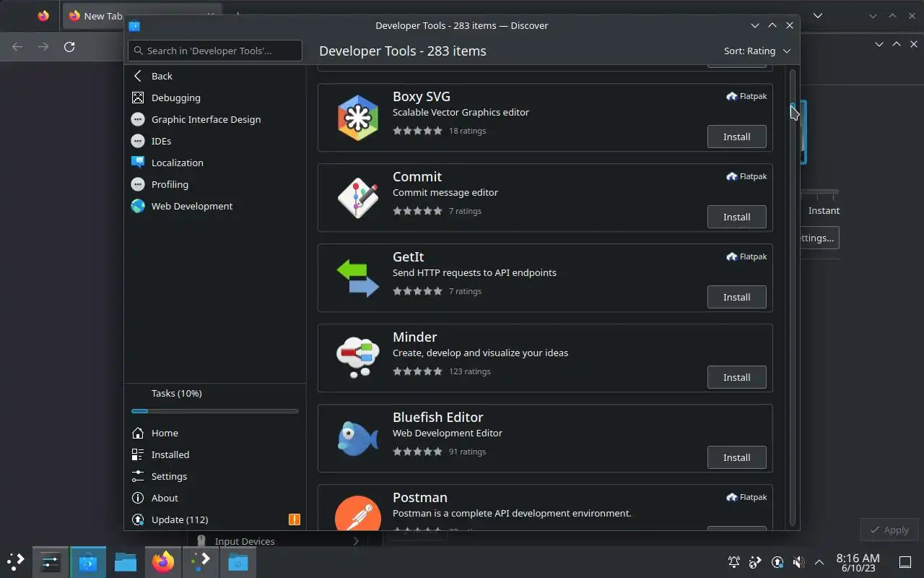Click Show Desktop icon in taskbar corner
The width and height of the screenshot is (924, 578).
pos(905,562)
